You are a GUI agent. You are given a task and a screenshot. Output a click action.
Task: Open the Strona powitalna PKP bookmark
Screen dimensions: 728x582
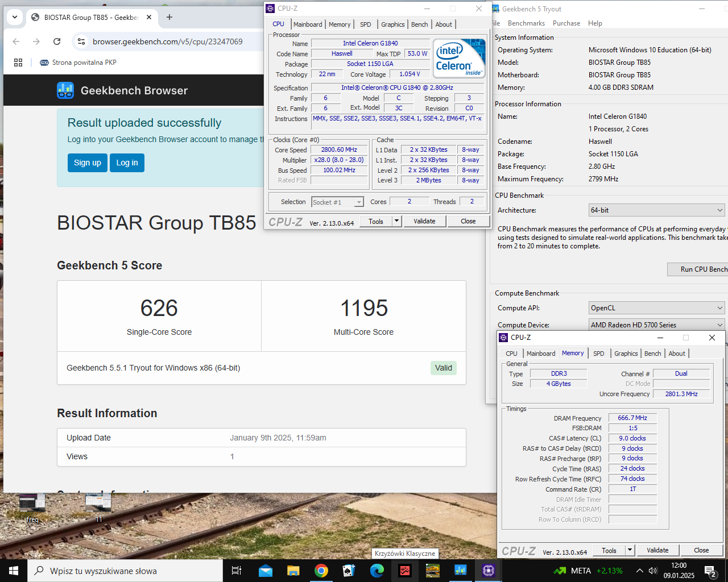pos(78,63)
